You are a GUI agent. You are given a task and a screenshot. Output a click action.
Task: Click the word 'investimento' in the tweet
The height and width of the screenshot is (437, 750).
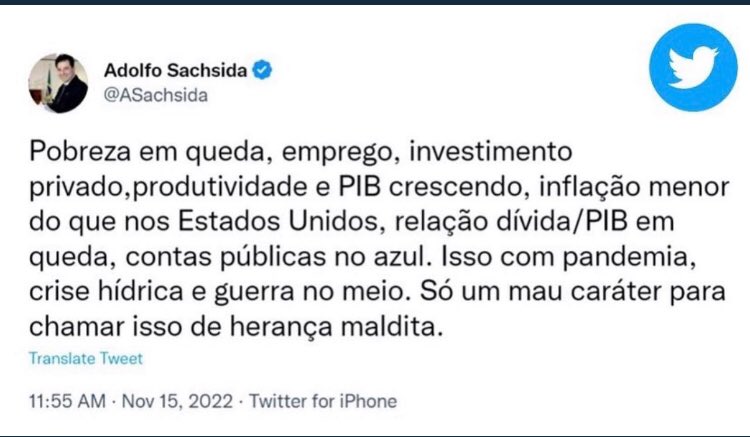pos(491,152)
